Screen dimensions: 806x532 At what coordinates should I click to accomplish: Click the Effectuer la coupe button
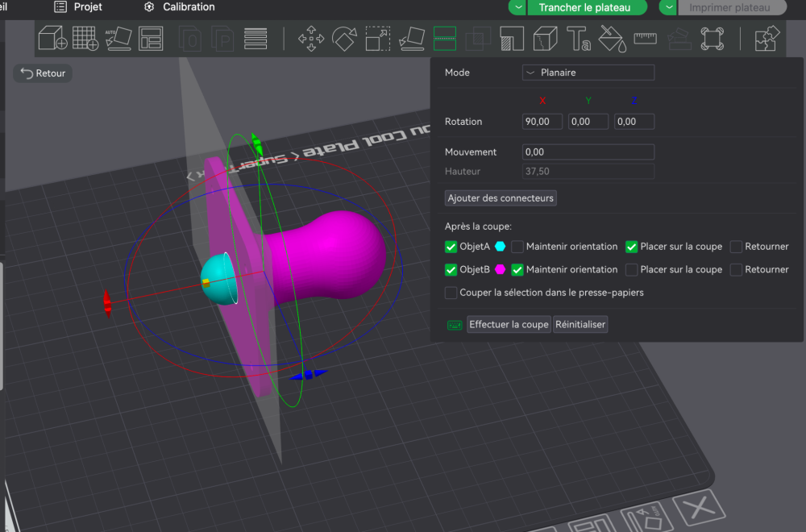[x=509, y=325]
